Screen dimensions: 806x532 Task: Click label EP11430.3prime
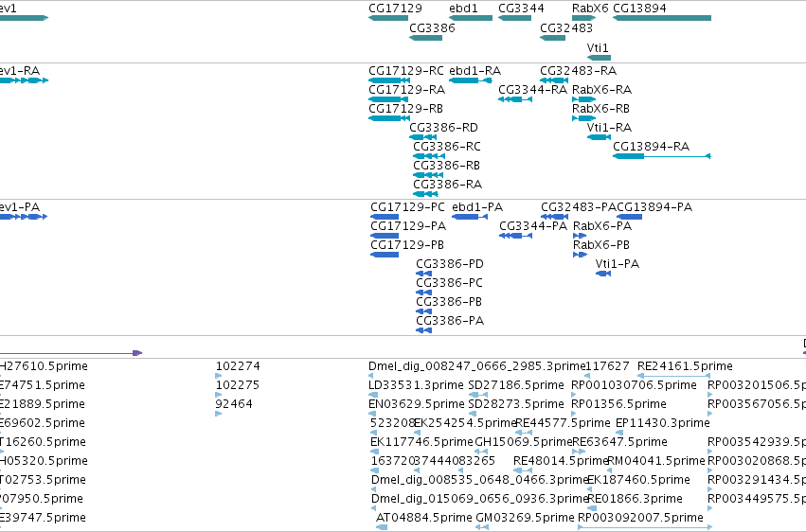point(663,423)
